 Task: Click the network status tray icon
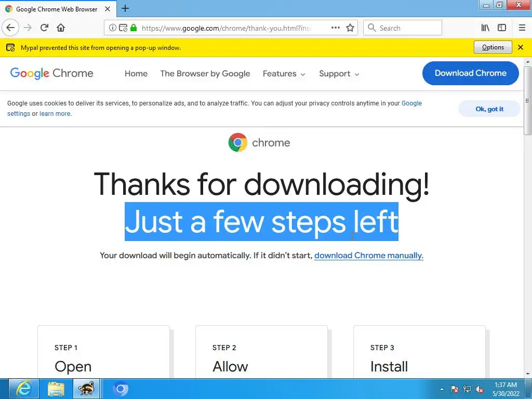coord(467,389)
